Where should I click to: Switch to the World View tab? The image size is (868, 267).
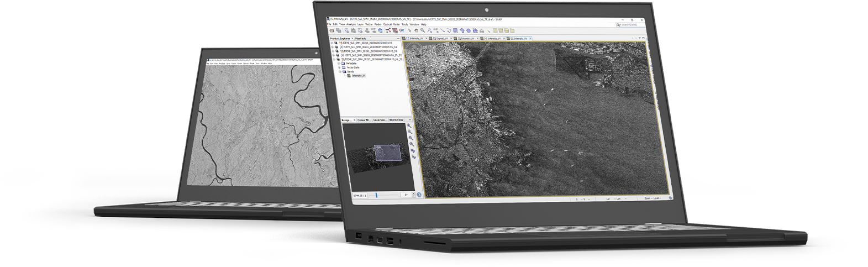396,119
